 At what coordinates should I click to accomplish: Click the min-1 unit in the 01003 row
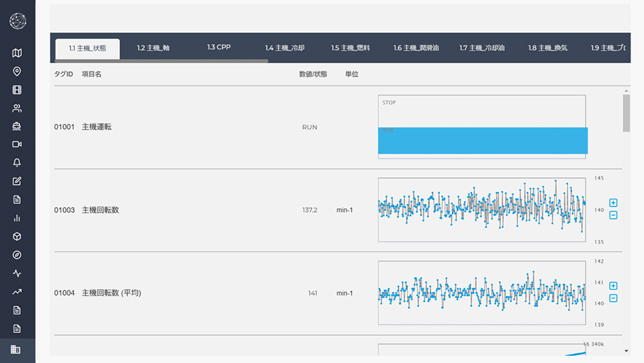coord(345,210)
